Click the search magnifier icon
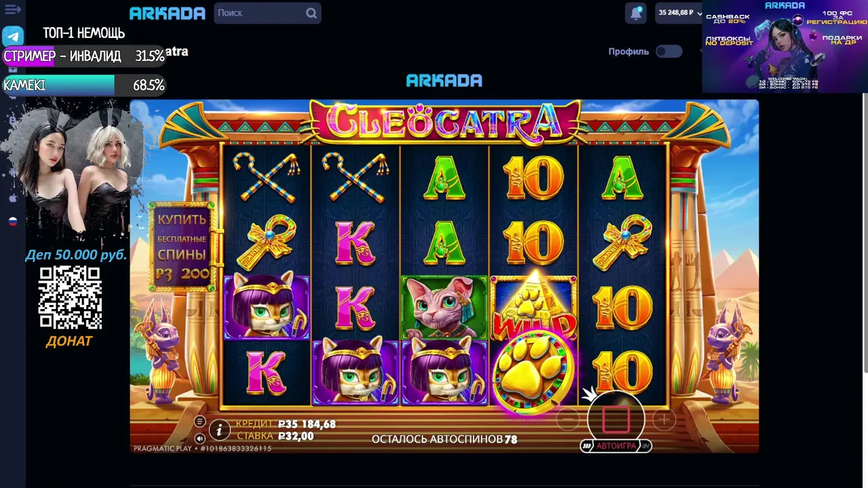The height and width of the screenshot is (488, 868). coord(311,13)
